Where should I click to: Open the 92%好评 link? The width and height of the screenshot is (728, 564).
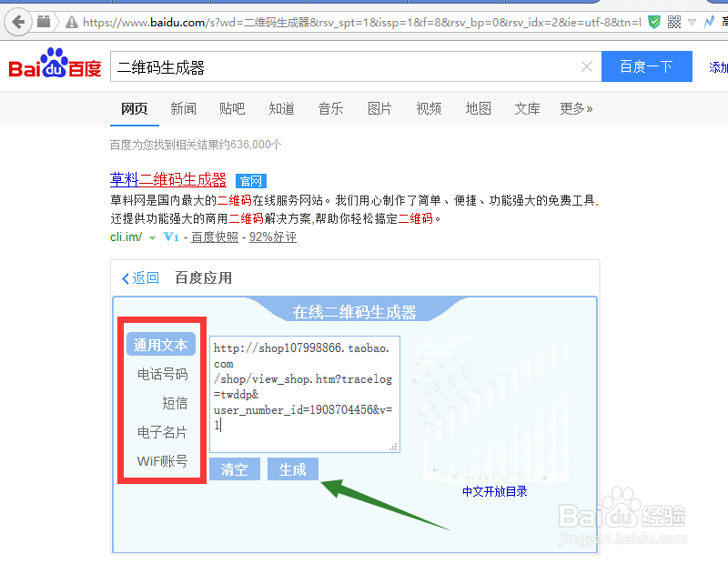pos(272,237)
